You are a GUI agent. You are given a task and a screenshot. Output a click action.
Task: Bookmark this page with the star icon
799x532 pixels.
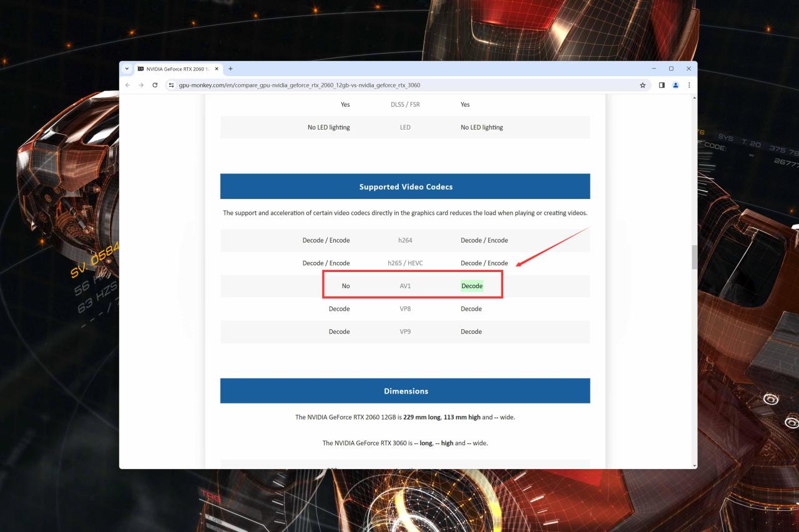642,85
